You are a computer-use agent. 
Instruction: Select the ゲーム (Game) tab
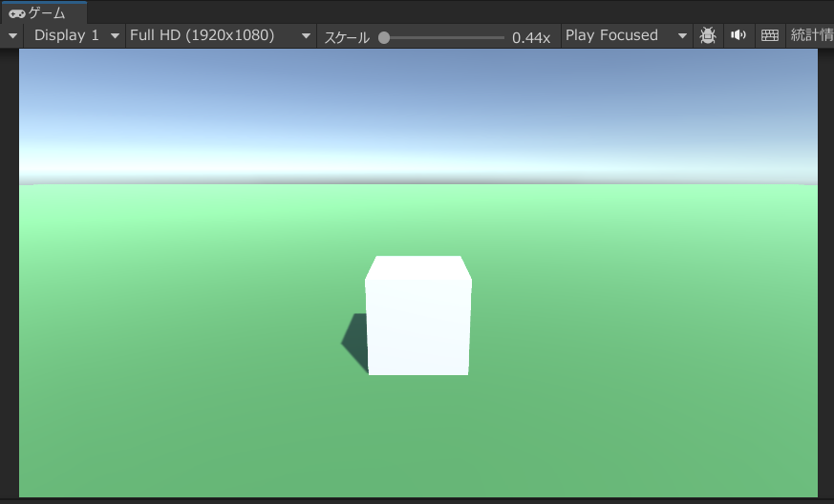point(44,12)
